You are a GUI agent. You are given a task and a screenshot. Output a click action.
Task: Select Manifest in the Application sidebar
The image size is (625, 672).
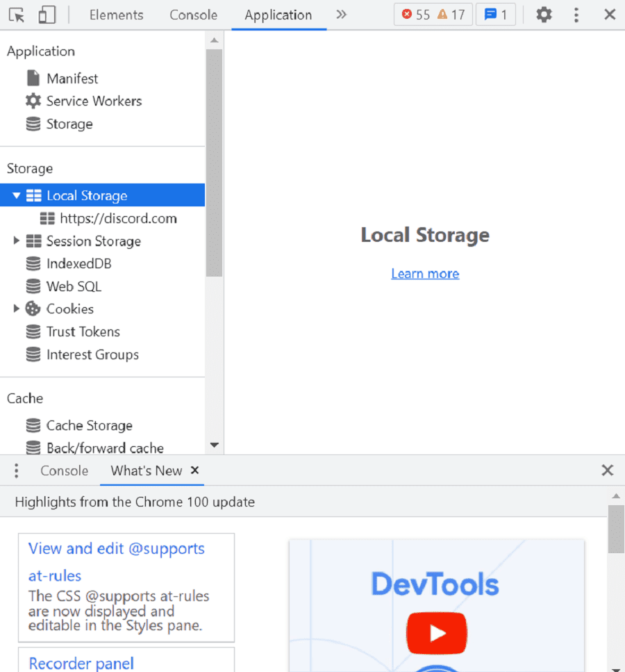point(72,78)
